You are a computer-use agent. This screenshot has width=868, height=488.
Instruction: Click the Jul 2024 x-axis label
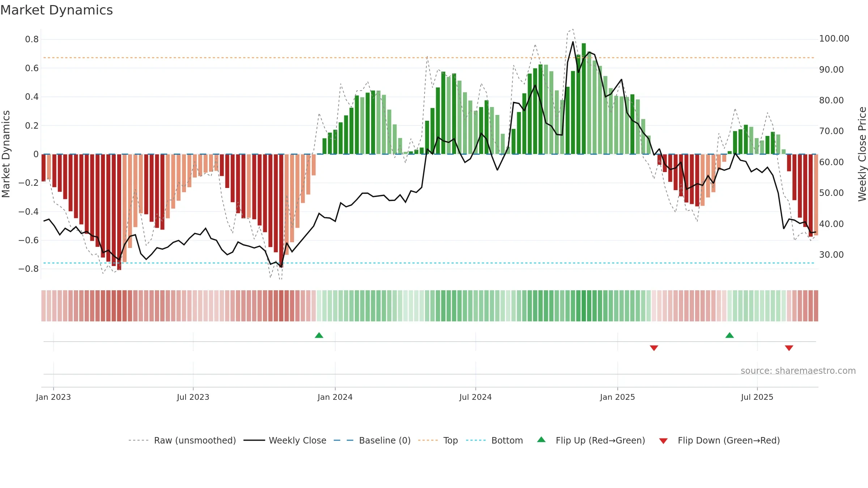pos(476,397)
